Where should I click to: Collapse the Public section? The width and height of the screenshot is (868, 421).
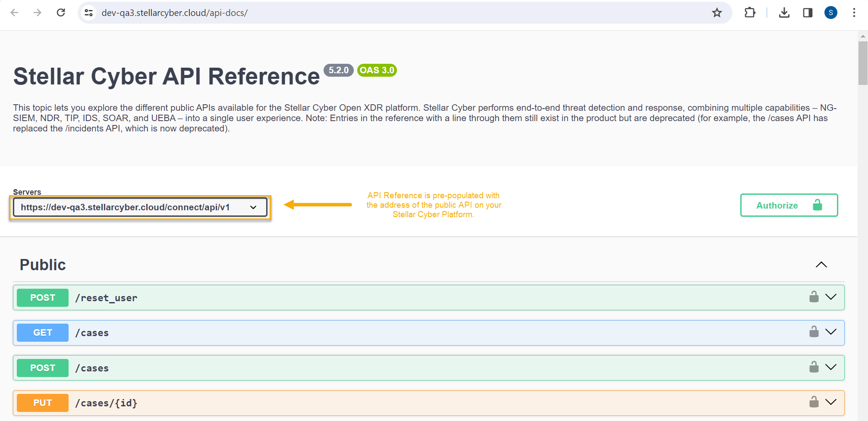821,265
